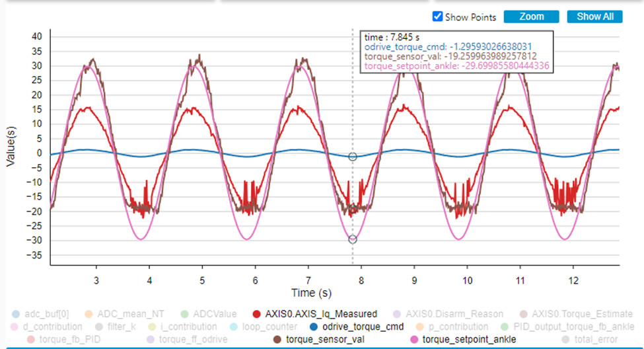The width and height of the screenshot is (644, 349).
Task: Click the torque_setpoint_ankle data point marker on the dashed cursor line
Action: click(x=353, y=239)
